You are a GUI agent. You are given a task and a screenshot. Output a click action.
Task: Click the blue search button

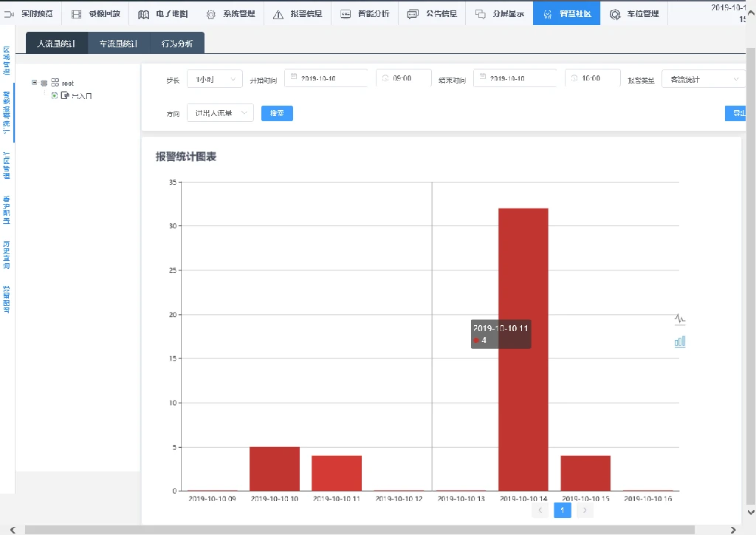point(277,113)
